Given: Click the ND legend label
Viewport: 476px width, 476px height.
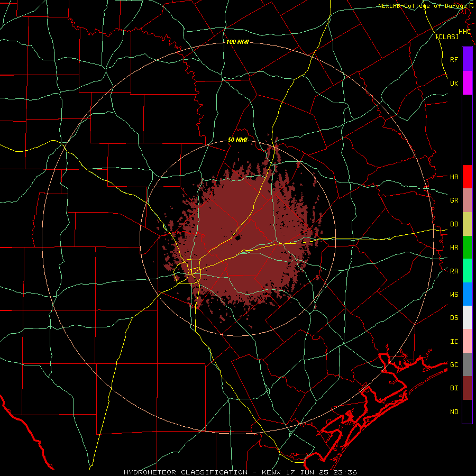Looking at the screenshot, I should coord(454,412).
